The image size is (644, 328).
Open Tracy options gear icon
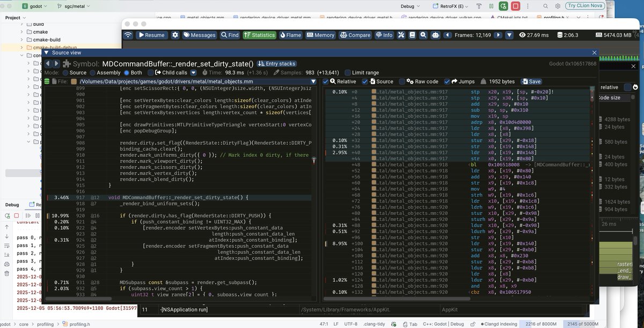175,35
